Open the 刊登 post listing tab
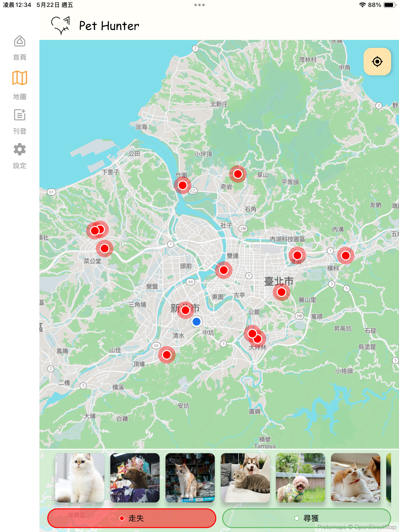The height and width of the screenshot is (532, 399). pos(20,121)
